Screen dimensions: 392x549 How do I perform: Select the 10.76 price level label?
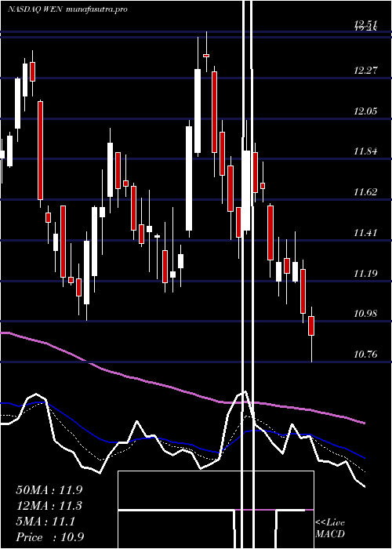coord(366,354)
